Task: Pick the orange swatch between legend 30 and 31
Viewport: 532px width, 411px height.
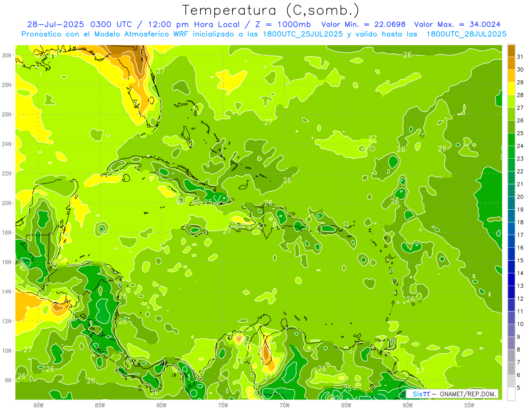Action: (x=511, y=63)
